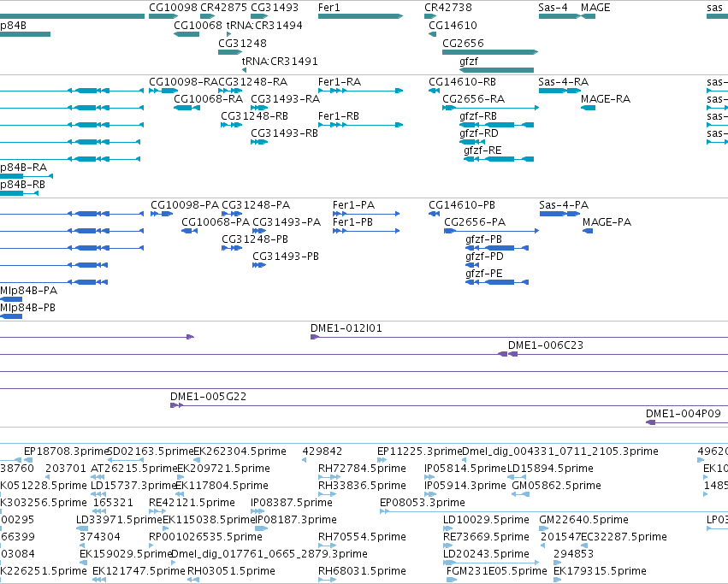Select the CG10098-PA protein
Image resolution: width=728 pixels, height=584 pixels.
click(162, 214)
